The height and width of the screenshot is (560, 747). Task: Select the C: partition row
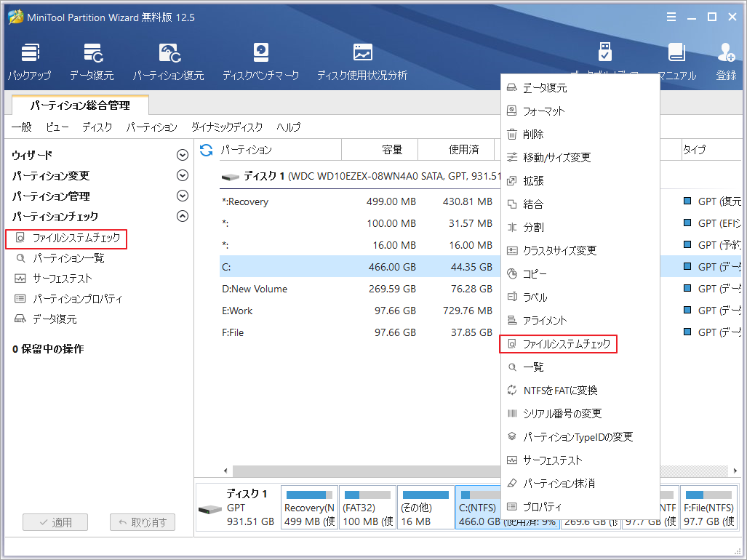click(x=360, y=267)
